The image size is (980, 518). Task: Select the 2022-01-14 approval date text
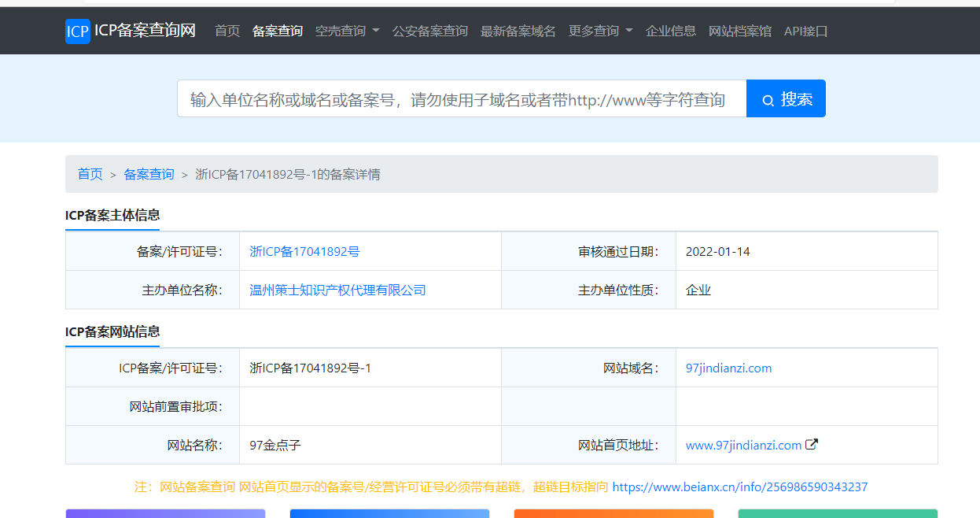point(718,252)
